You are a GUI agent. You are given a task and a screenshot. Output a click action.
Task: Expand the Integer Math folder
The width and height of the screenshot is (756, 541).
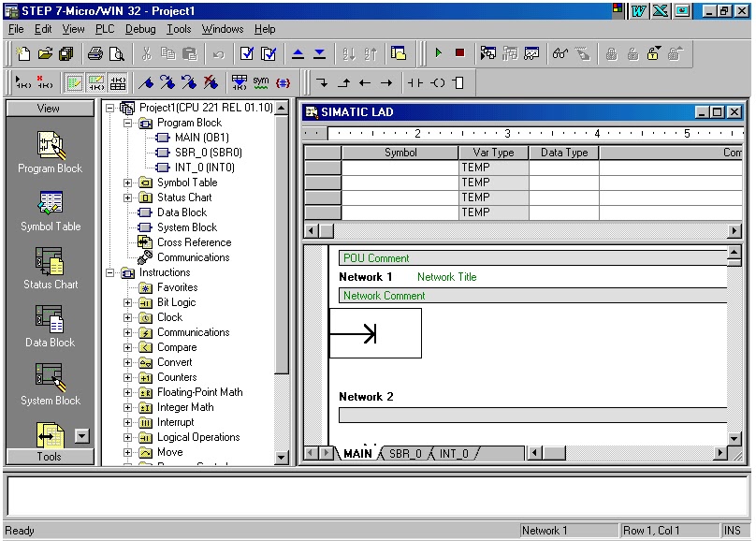pos(128,407)
